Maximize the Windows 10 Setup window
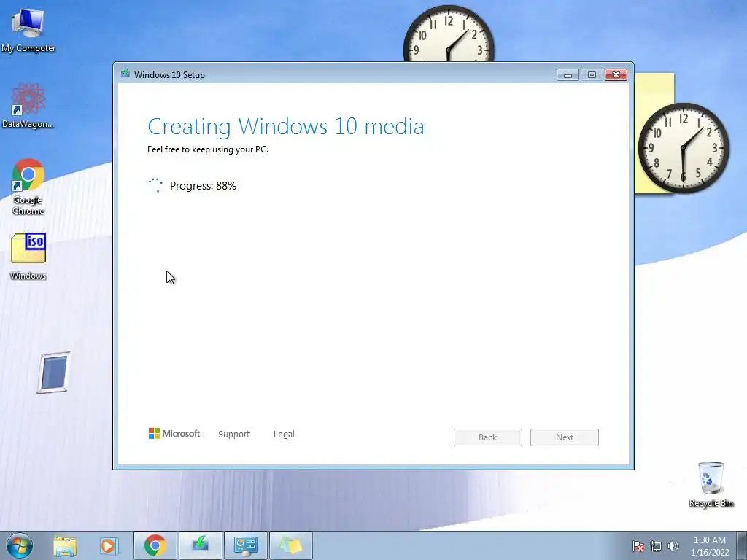 click(592, 75)
